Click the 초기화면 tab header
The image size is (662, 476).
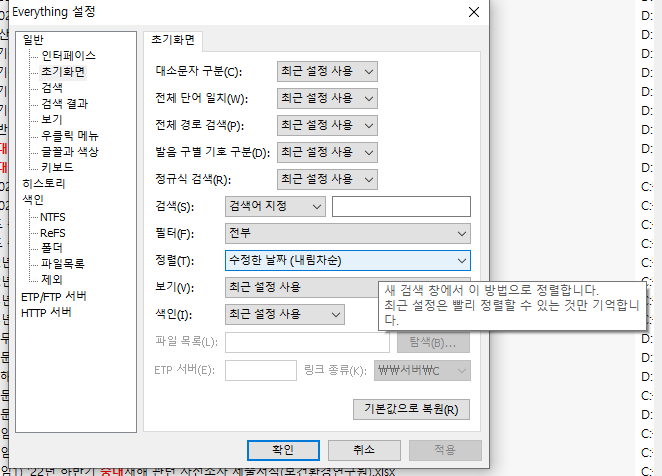point(173,40)
